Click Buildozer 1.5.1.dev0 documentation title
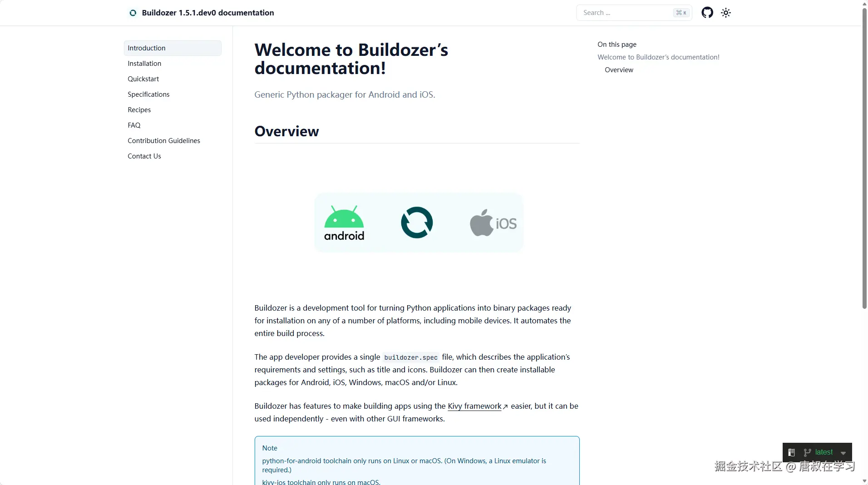868x485 pixels. pyautogui.click(x=208, y=13)
